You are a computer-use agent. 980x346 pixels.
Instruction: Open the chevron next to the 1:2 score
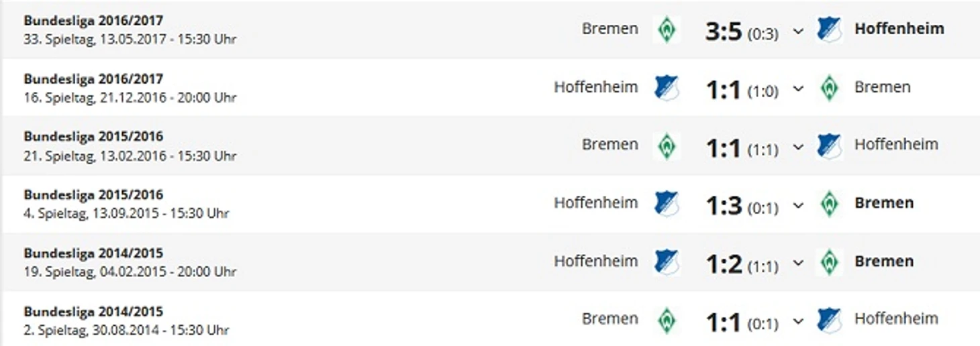[798, 263]
